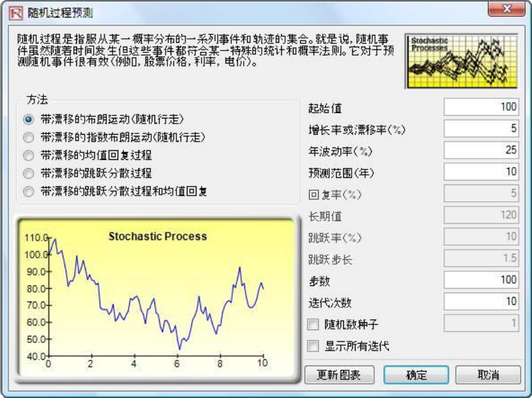532x398 pixels.
Task: Click the 年波动率(%) input field
Action: (x=481, y=150)
